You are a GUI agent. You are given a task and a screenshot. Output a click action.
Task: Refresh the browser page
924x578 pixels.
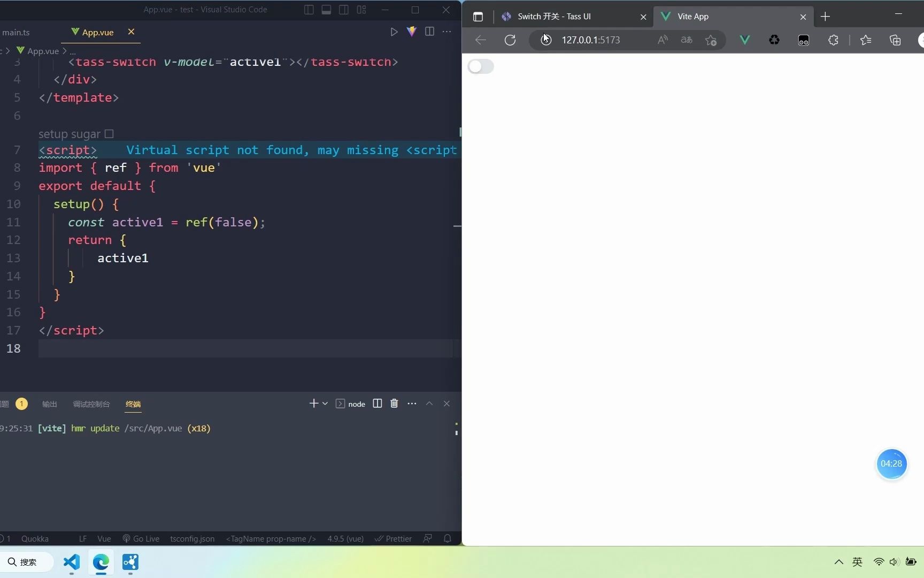pyautogui.click(x=510, y=40)
